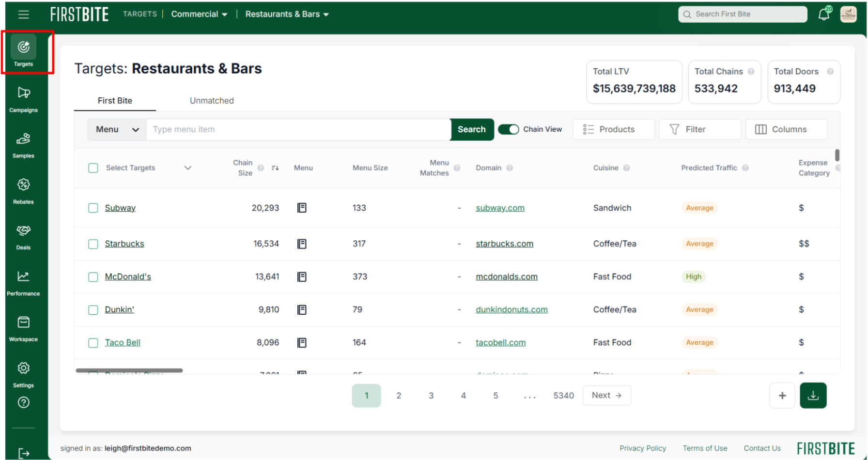Click the Next page button
868x460 pixels.
[x=607, y=396]
